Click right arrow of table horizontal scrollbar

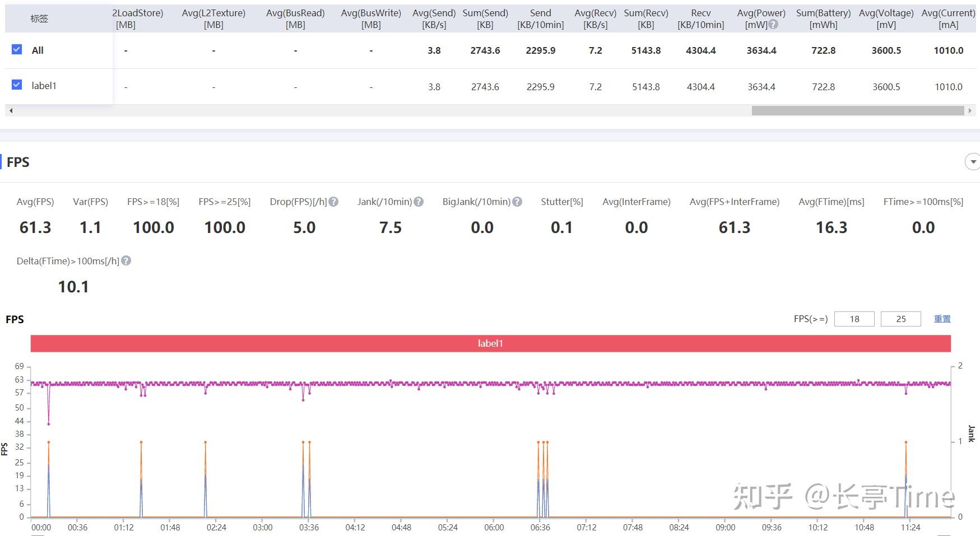tap(970, 111)
